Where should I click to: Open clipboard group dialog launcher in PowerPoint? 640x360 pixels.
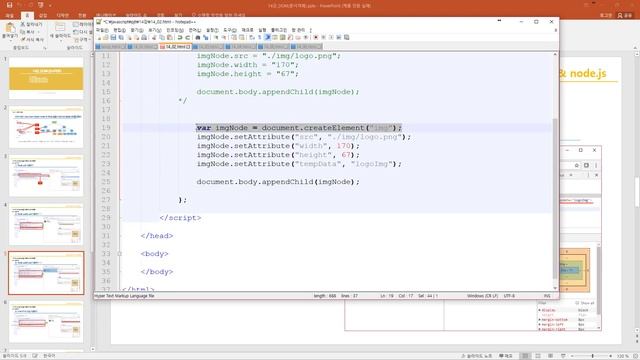[x=45, y=48]
